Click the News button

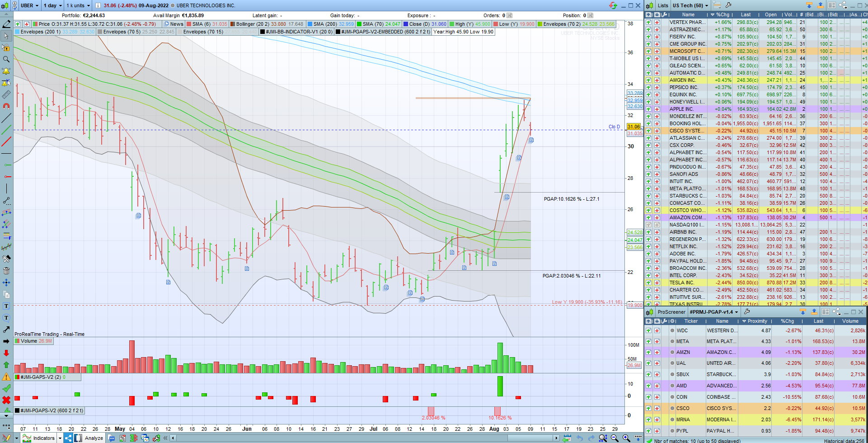pos(174,24)
